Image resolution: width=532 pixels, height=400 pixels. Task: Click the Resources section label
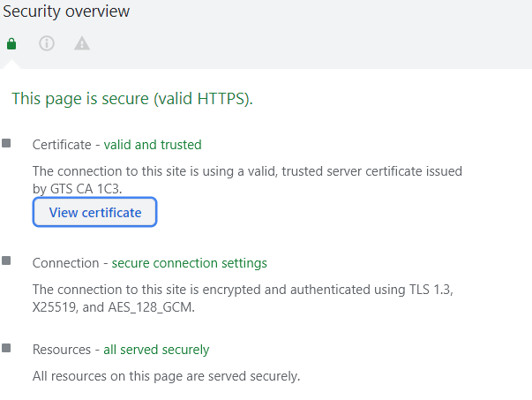click(x=62, y=350)
